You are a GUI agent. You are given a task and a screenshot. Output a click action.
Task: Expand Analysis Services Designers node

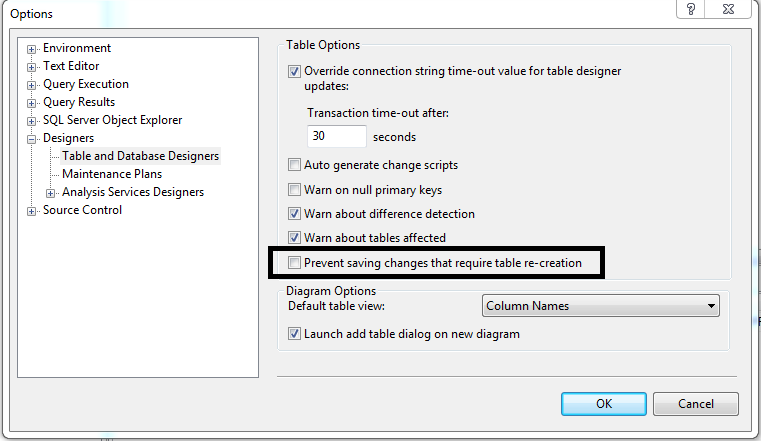[x=52, y=192]
